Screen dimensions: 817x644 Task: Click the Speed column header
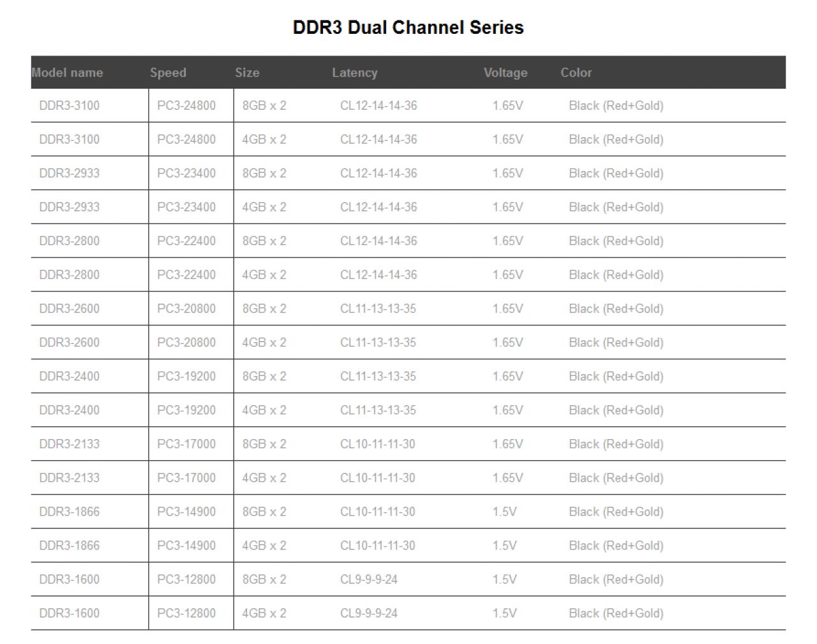click(168, 73)
